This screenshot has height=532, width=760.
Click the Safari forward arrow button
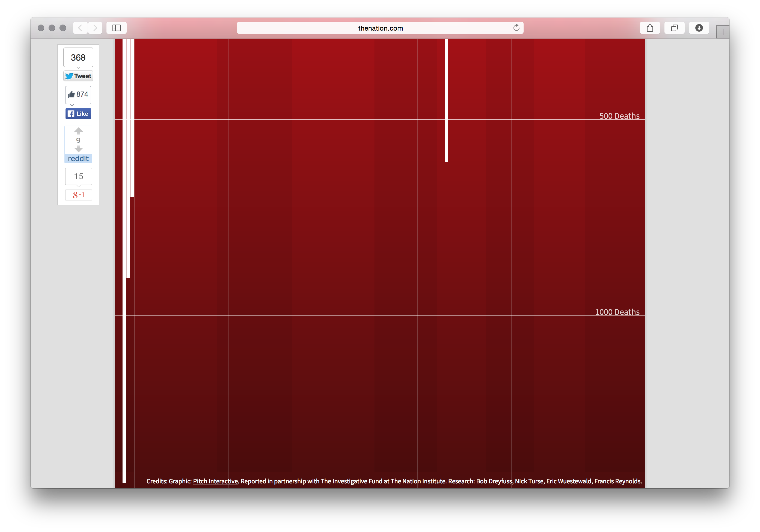pos(95,28)
